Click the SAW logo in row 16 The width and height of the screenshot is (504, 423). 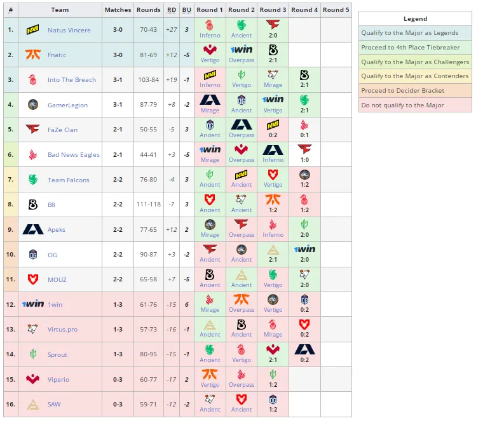(x=33, y=404)
